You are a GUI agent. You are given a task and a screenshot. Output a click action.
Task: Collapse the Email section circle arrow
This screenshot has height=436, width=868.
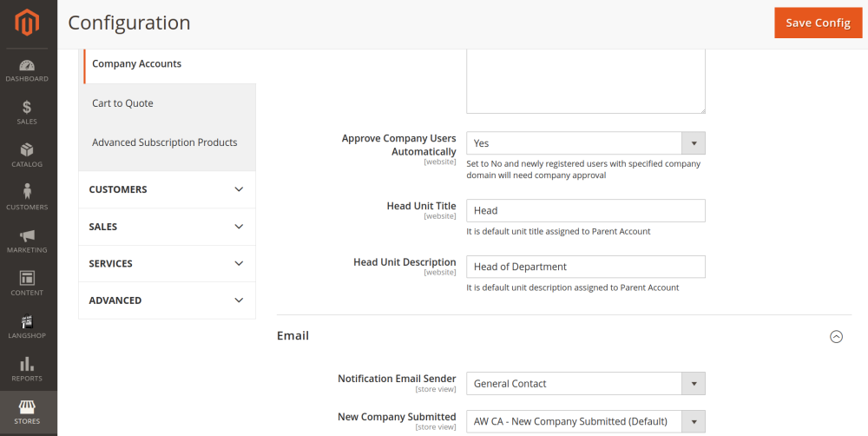coord(836,336)
